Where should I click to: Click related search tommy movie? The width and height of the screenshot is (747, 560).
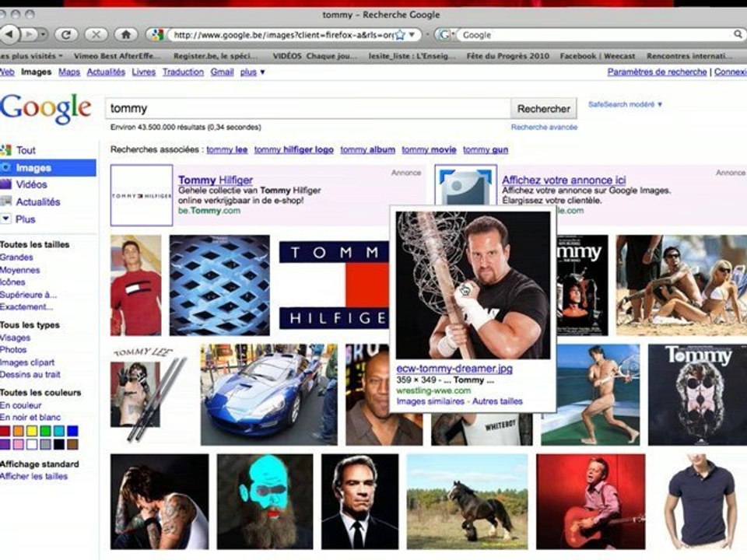(429, 149)
